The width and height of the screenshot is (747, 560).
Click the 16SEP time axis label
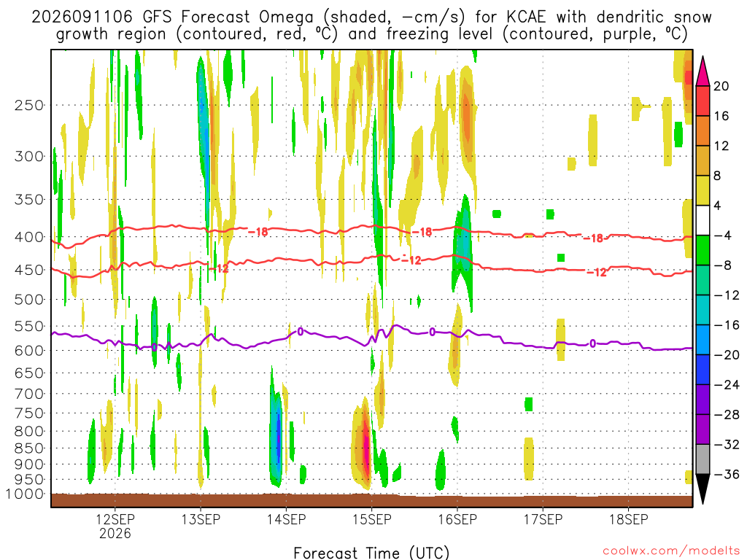457,519
